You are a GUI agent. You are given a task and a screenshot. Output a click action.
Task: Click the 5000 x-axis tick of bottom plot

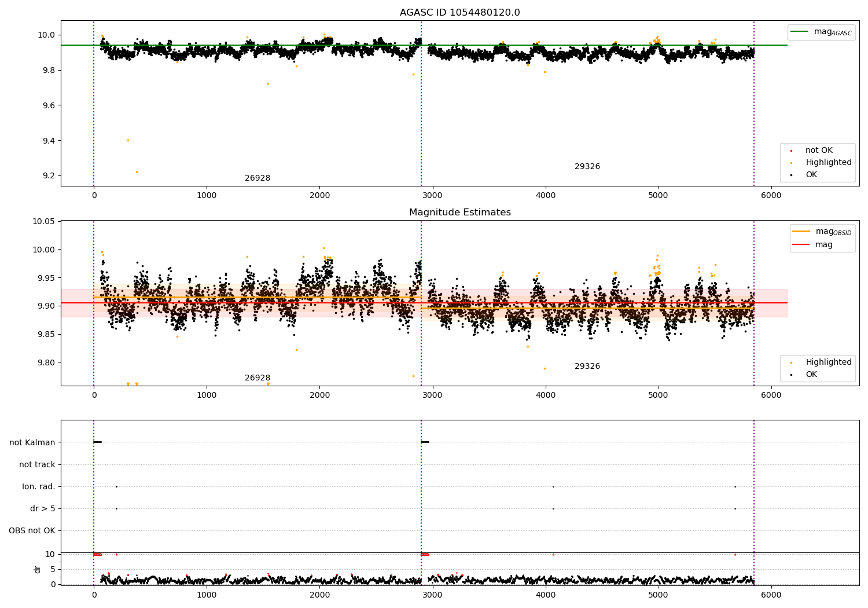pyautogui.click(x=658, y=595)
